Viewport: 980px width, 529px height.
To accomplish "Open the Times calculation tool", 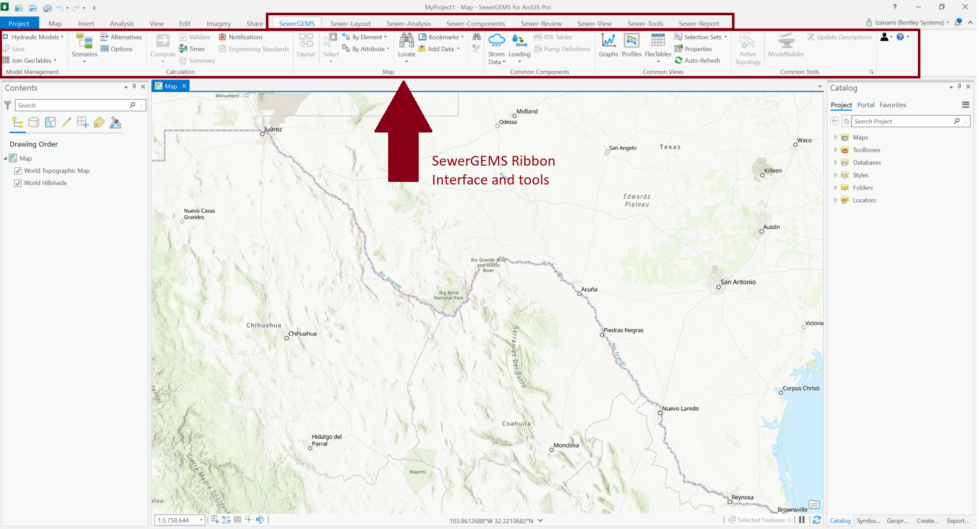I will pos(192,49).
